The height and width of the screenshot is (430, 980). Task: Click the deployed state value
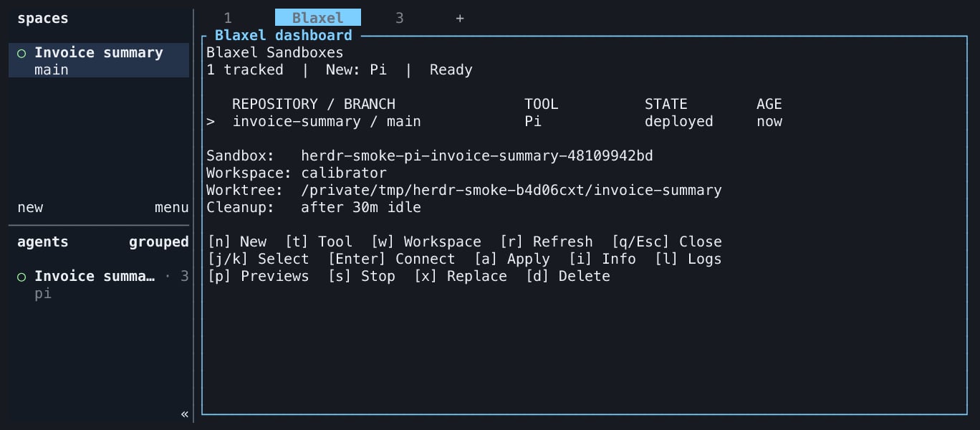(679, 122)
